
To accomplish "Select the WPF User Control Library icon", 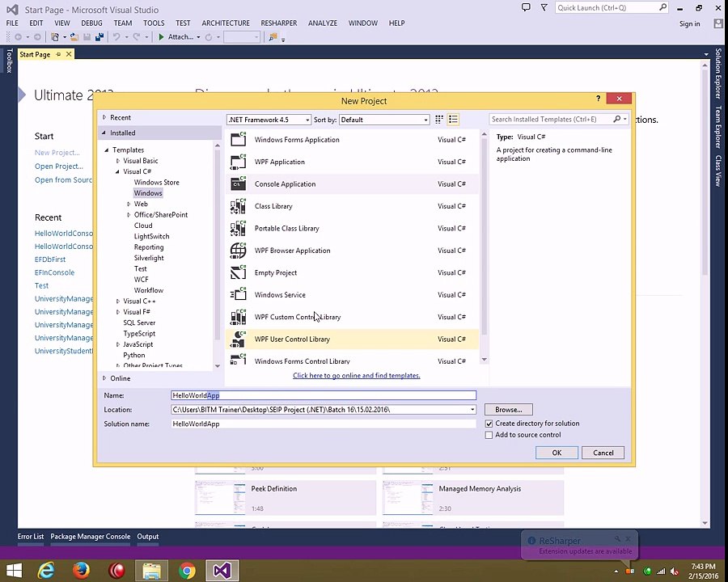I will pyautogui.click(x=238, y=339).
